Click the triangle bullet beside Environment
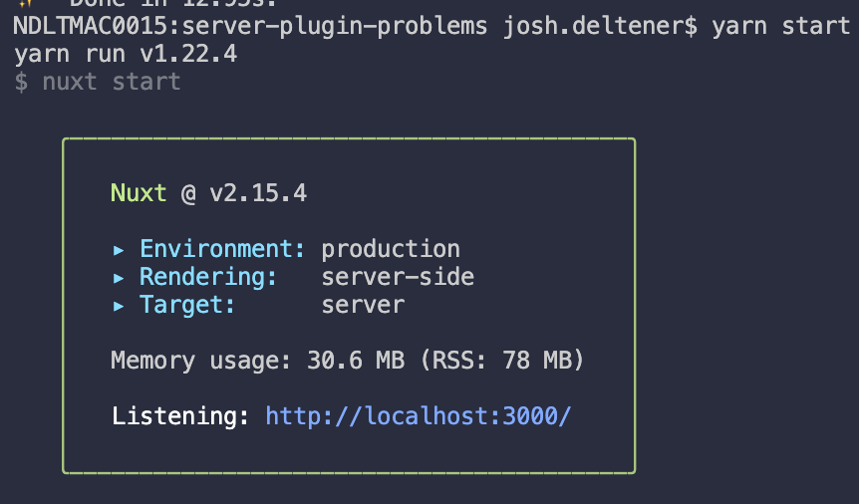This screenshot has height=504, width=859. click(120, 249)
